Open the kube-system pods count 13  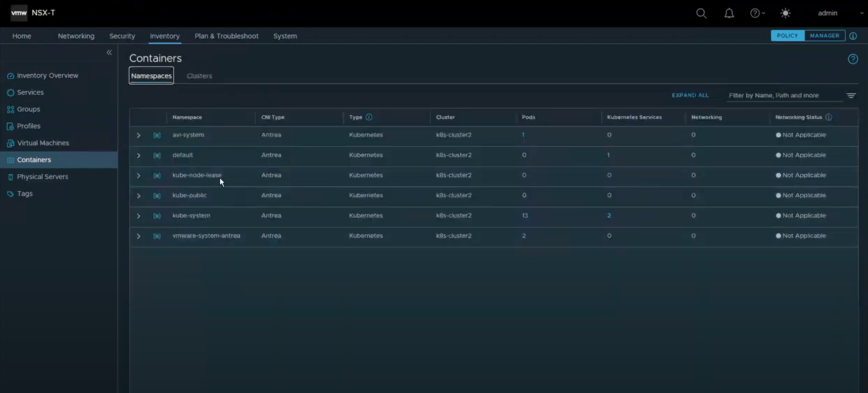coord(525,215)
